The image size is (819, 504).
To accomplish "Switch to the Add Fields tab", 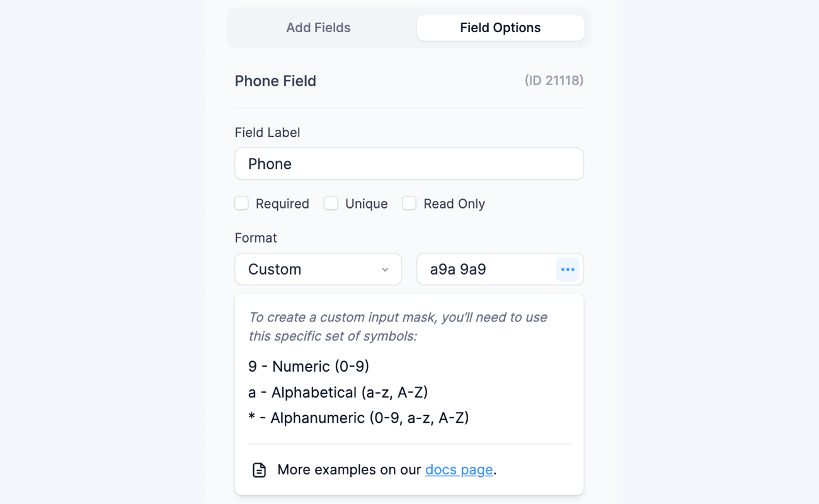I will click(x=318, y=28).
